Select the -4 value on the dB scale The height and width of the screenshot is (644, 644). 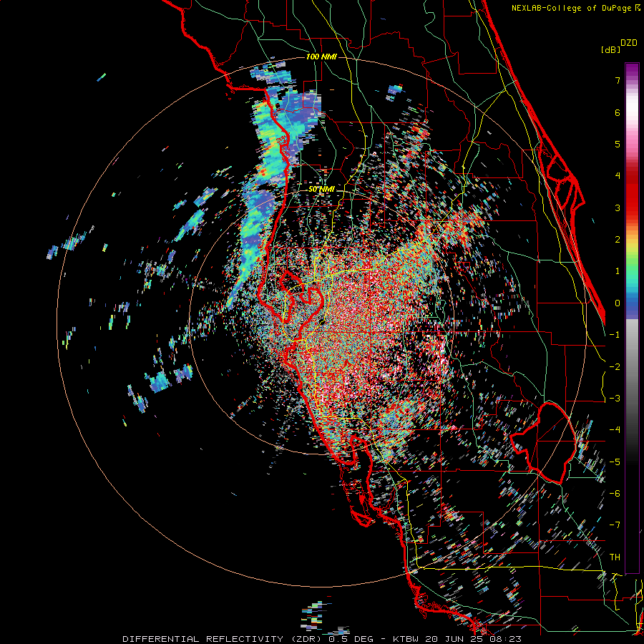click(615, 430)
